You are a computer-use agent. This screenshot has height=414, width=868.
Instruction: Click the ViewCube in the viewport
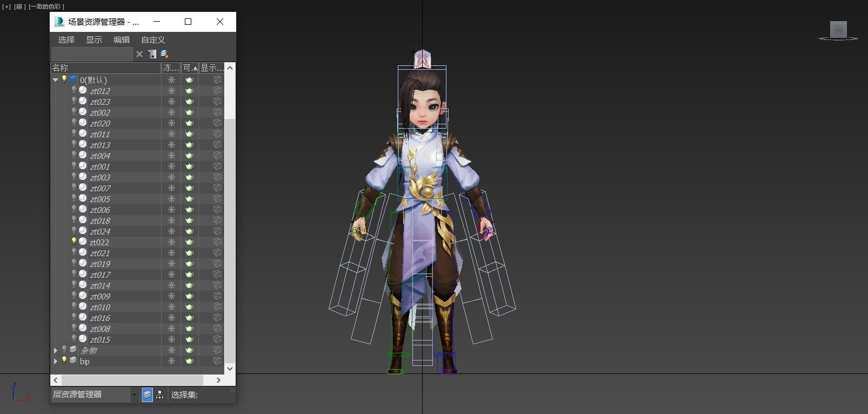[x=838, y=30]
